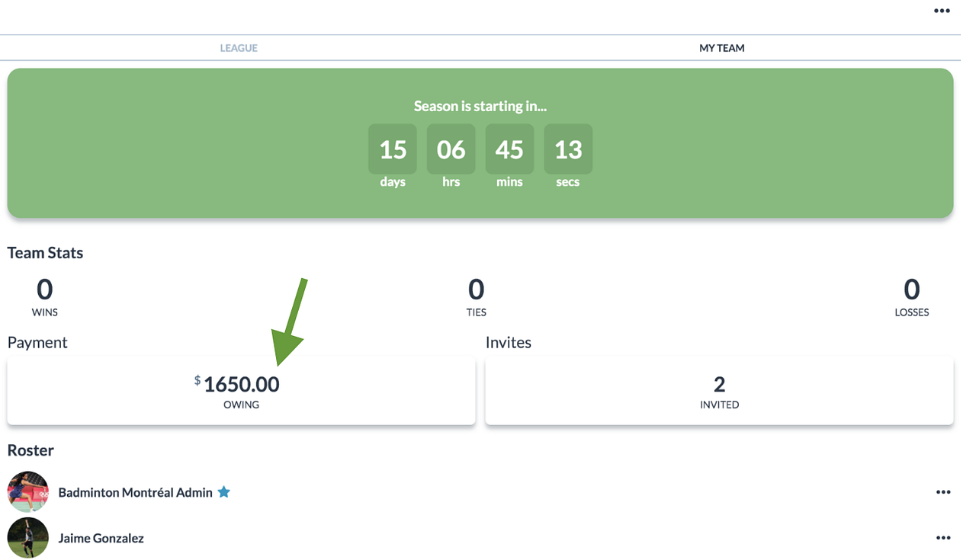Viewport: 976px width, 560px height.
Task: Click the blue captain star icon
Action: pyautogui.click(x=224, y=492)
